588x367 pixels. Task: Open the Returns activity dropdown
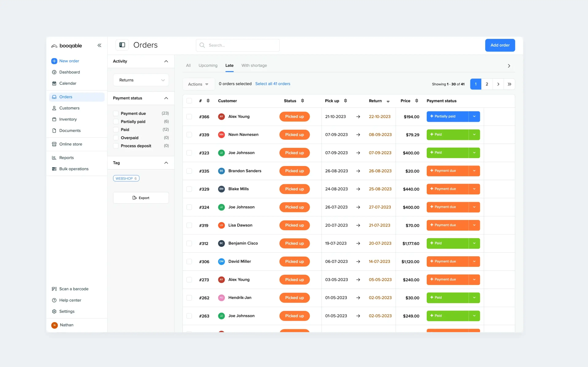(x=141, y=80)
